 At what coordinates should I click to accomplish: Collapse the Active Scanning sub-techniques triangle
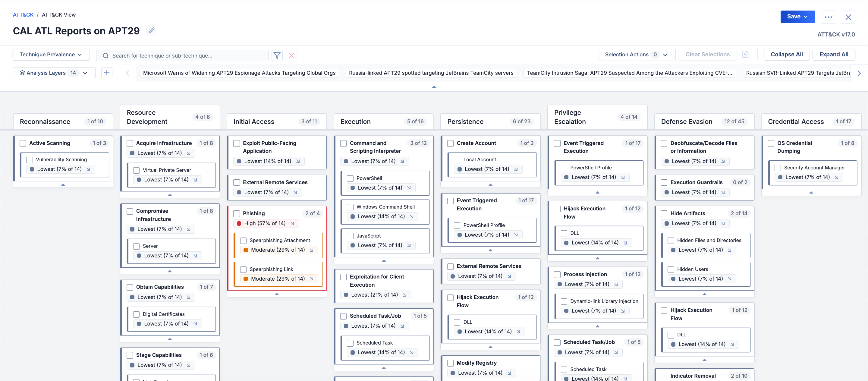(x=63, y=184)
